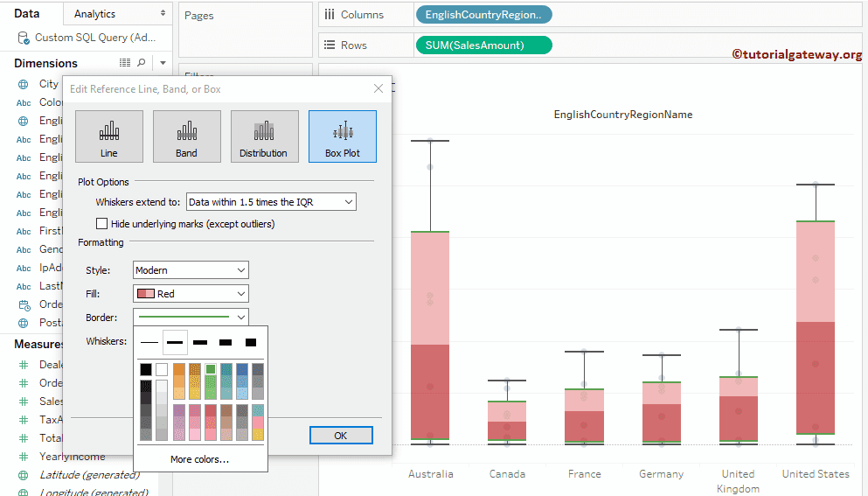868x496 pixels.
Task: Open More colors option
Action: (x=200, y=459)
